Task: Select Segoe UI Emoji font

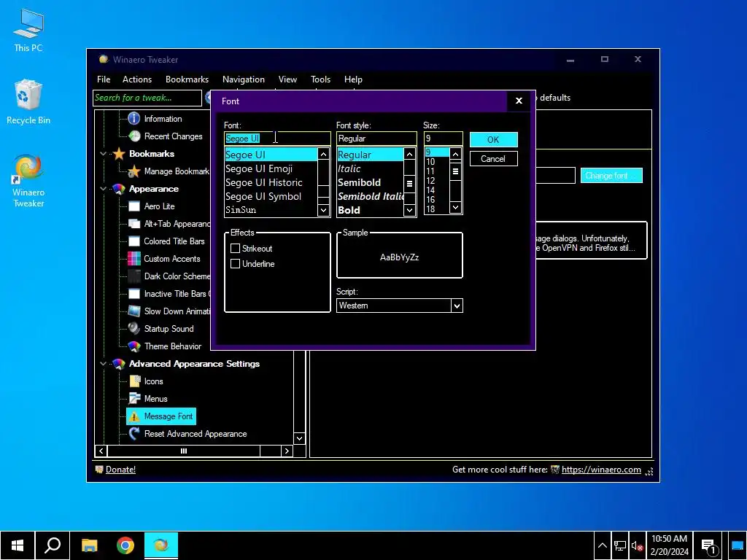Action: point(271,168)
